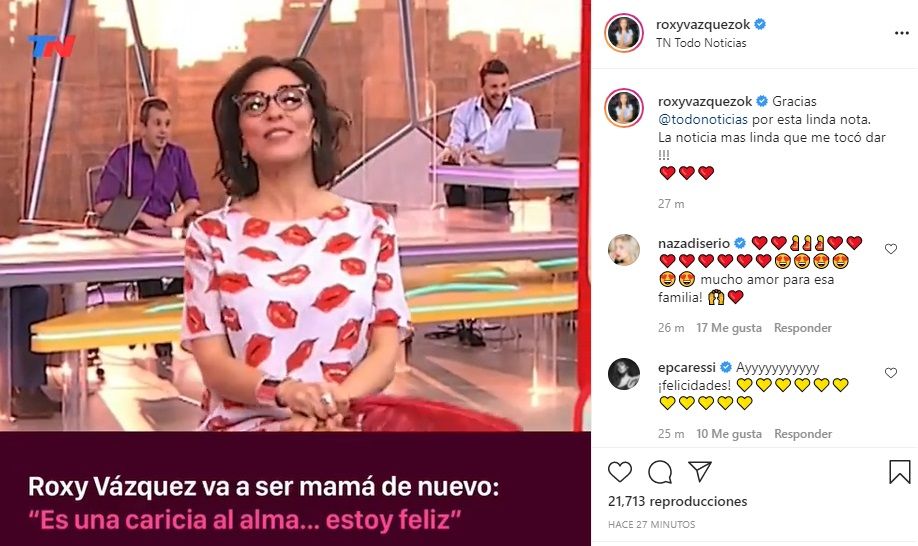Like the post with the heart icon
The image size is (918, 546).
pos(620,472)
